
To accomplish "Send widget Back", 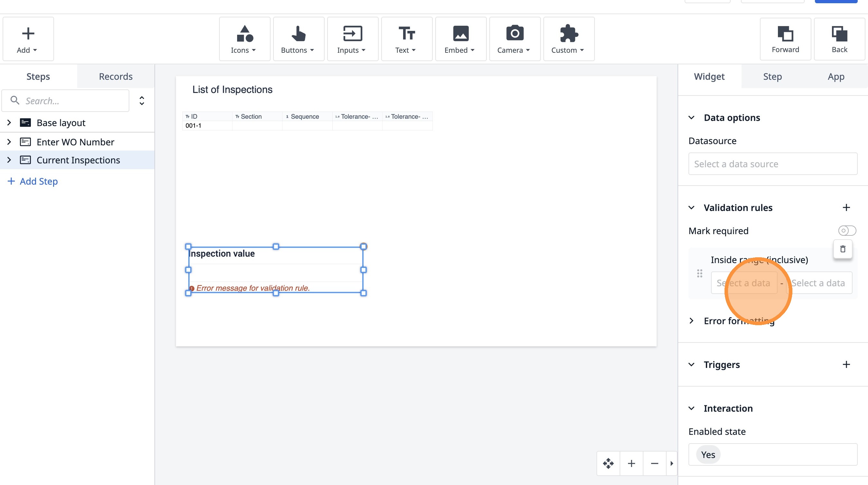I will pos(839,39).
